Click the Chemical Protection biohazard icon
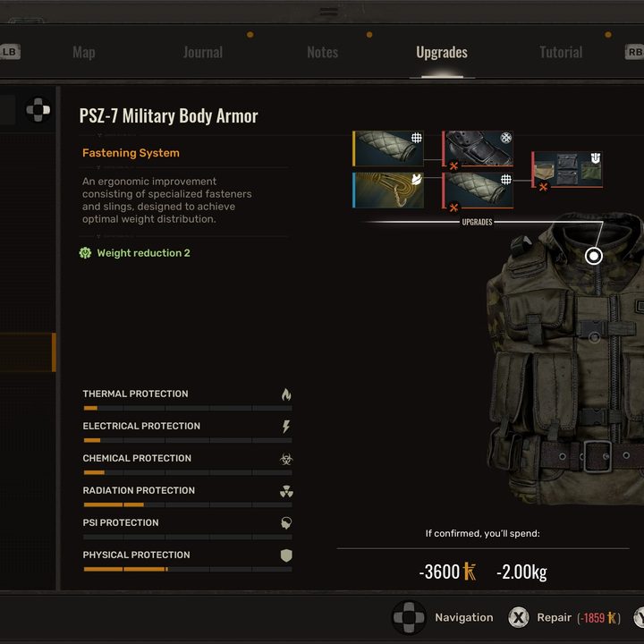Screen dimensions: 644x644 point(286,459)
